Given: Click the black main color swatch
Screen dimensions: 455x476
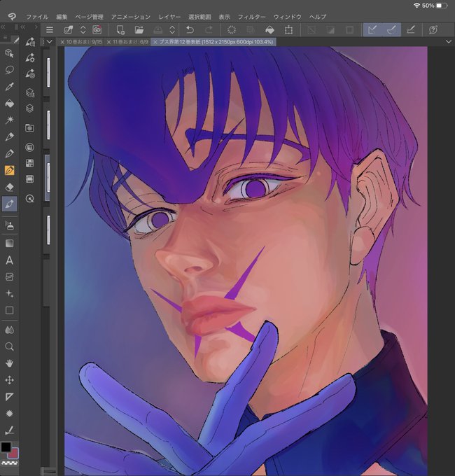Looking at the screenshot, I should point(6,447).
